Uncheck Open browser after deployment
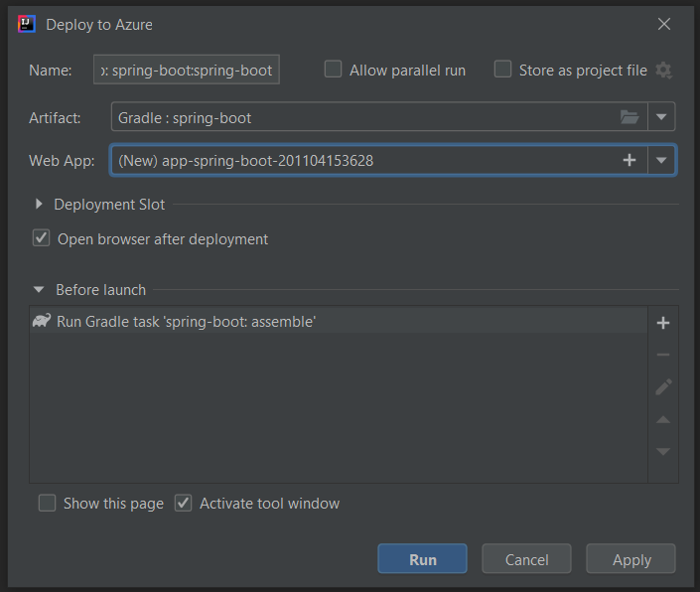This screenshot has width=700, height=592. [41, 238]
